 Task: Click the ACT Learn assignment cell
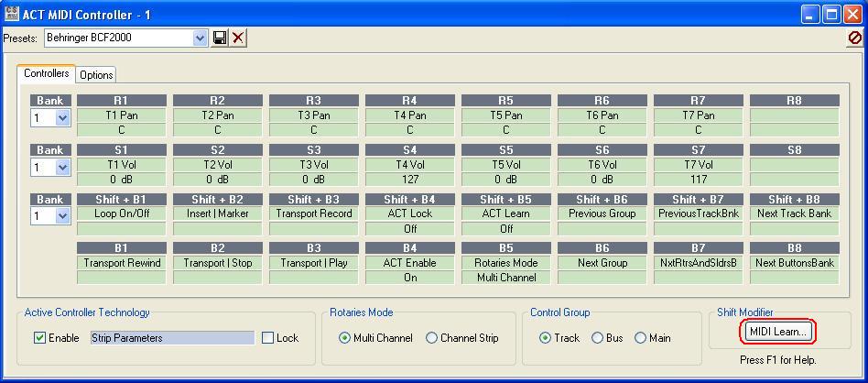click(506, 213)
